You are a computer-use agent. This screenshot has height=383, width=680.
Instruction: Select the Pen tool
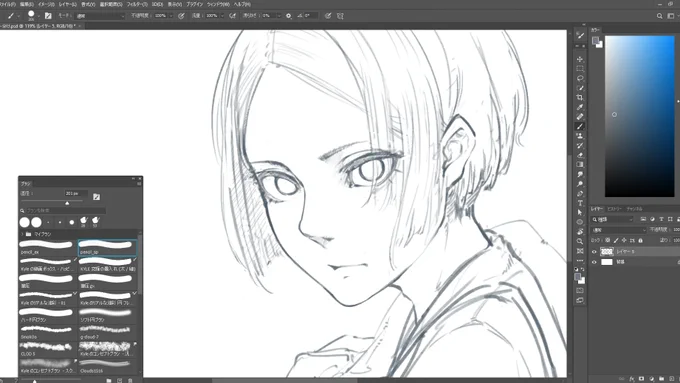(580, 193)
